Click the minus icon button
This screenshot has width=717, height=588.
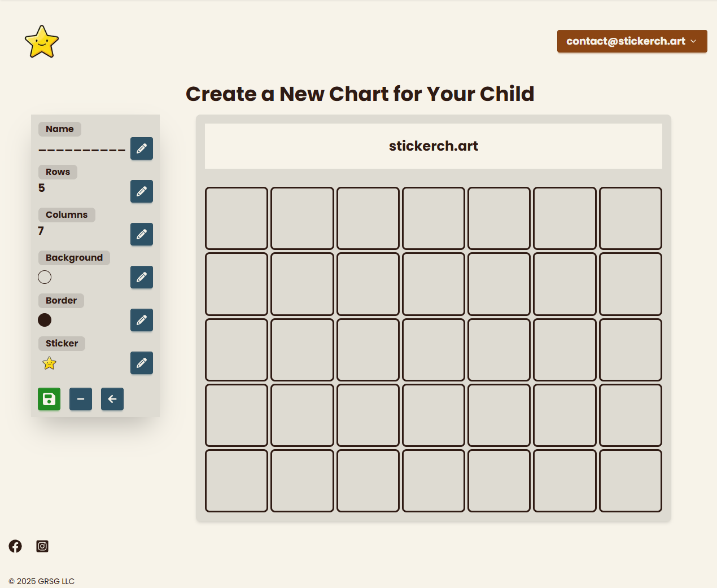(81, 399)
